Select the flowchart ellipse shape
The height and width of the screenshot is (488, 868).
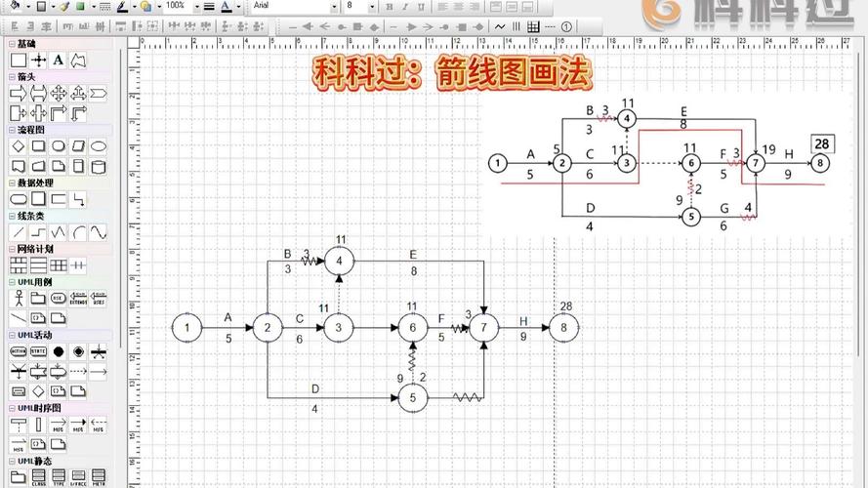[x=98, y=146]
